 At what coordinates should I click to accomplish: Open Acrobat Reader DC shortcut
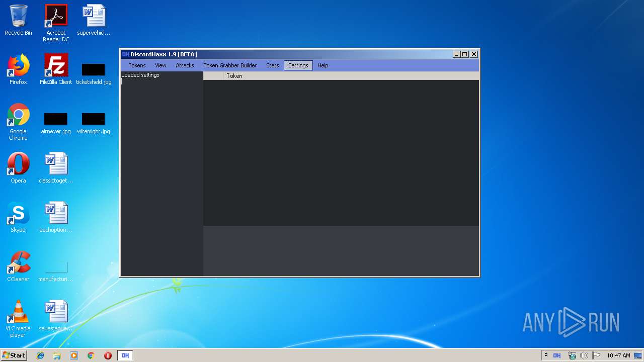[x=56, y=23]
